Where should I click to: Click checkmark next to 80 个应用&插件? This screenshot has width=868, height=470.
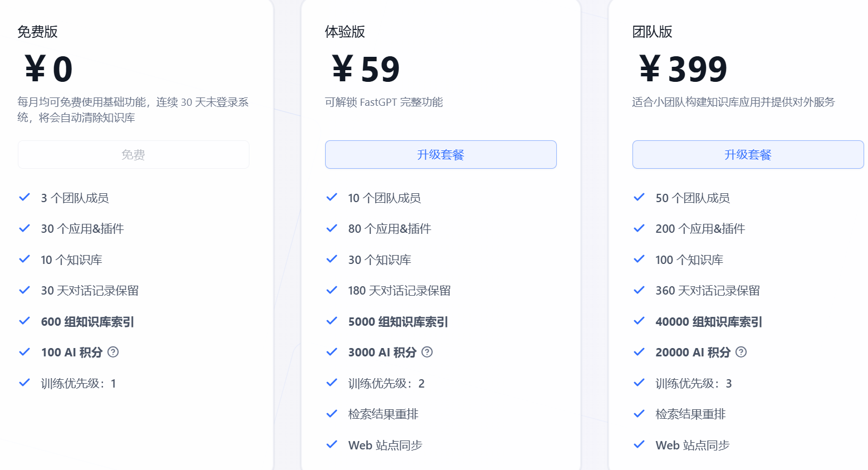332,228
